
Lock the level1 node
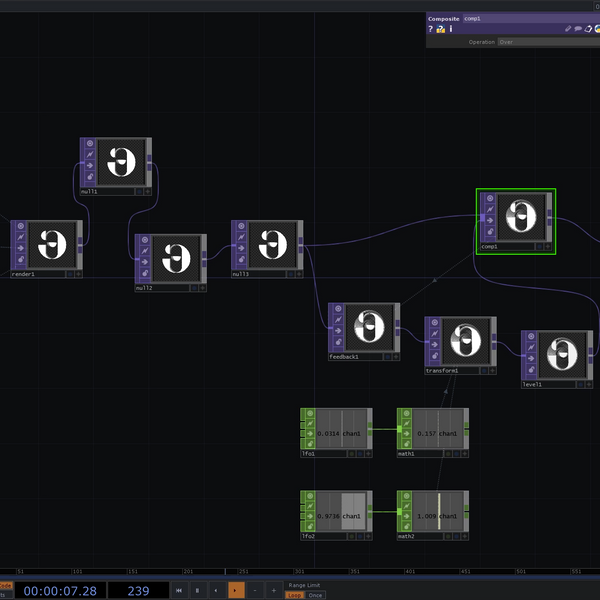pos(531,369)
